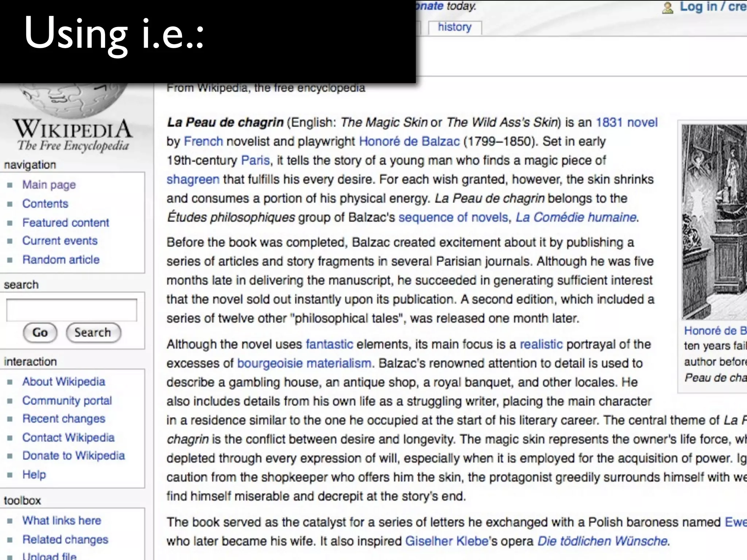Open Die tödlichen Wünsche opera link

(x=603, y=541)
